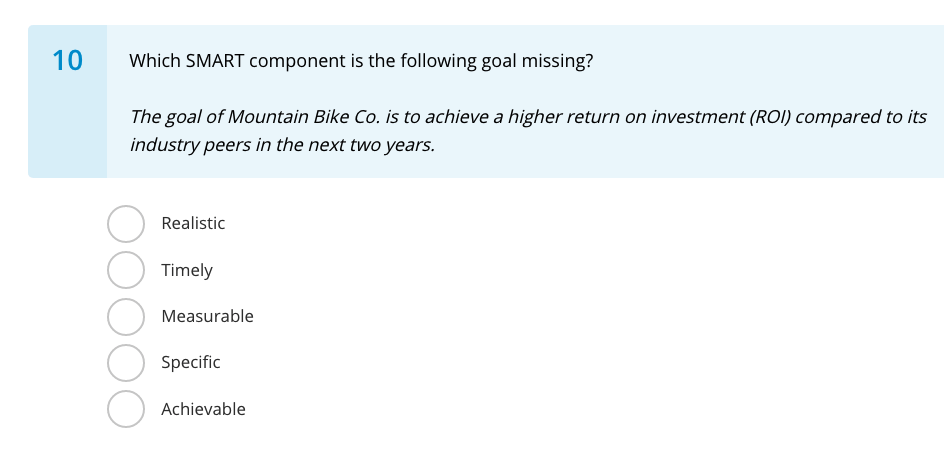This screenshot has height=472, width=944.
Task: Click the word "missing?" in the question
Action: (x=559, y=61)
